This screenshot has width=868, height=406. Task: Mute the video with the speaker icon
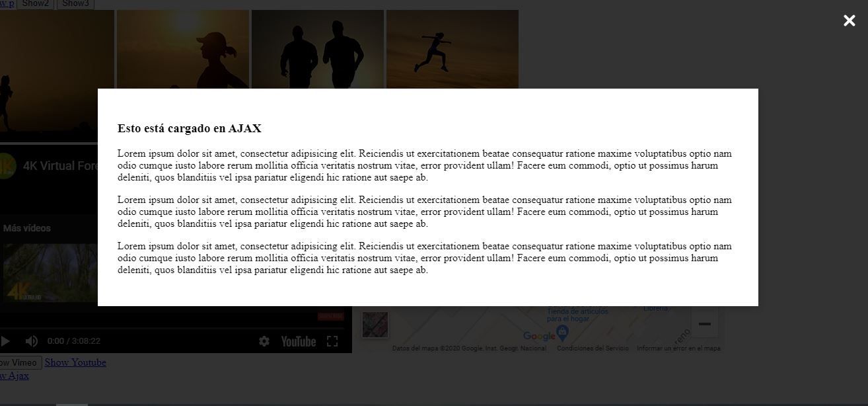click(32, 341)
